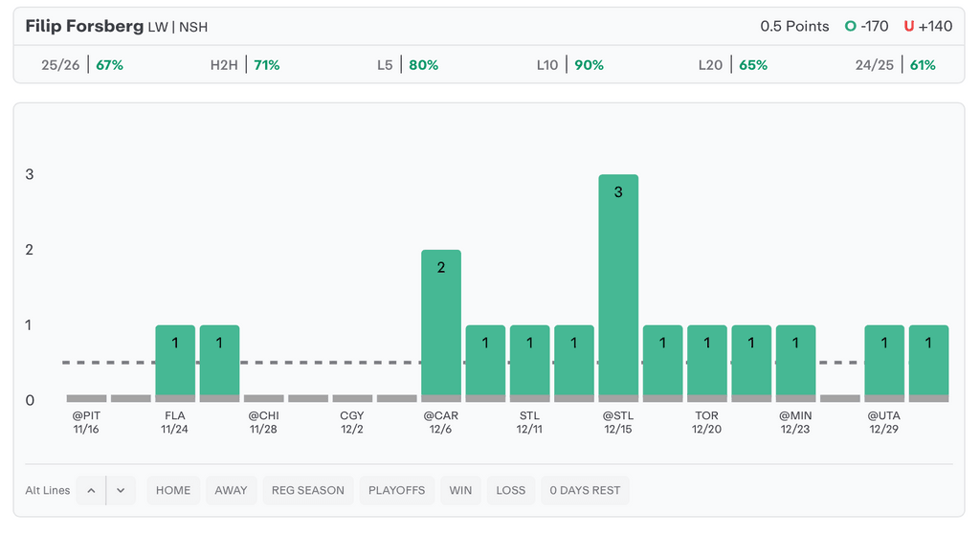This screenshot has height=535, width=980.
Task: Click the Over -170 odds
Action: (867, 26)
